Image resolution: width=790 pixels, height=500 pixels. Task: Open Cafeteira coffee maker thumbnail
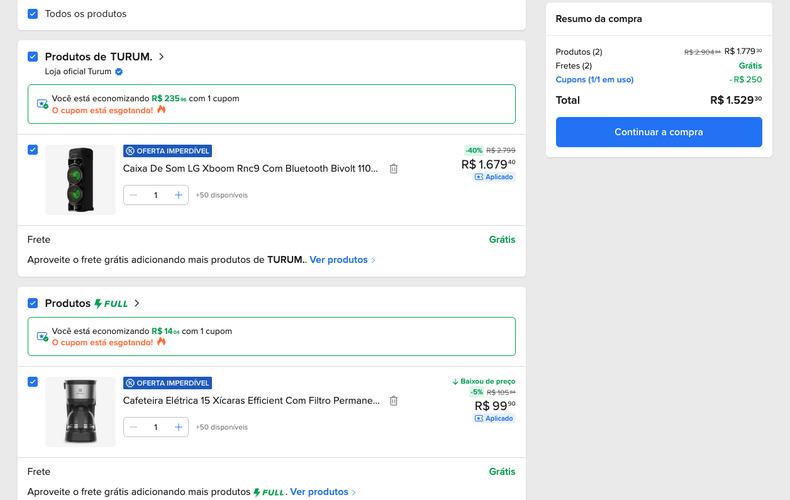coord(81,412)
